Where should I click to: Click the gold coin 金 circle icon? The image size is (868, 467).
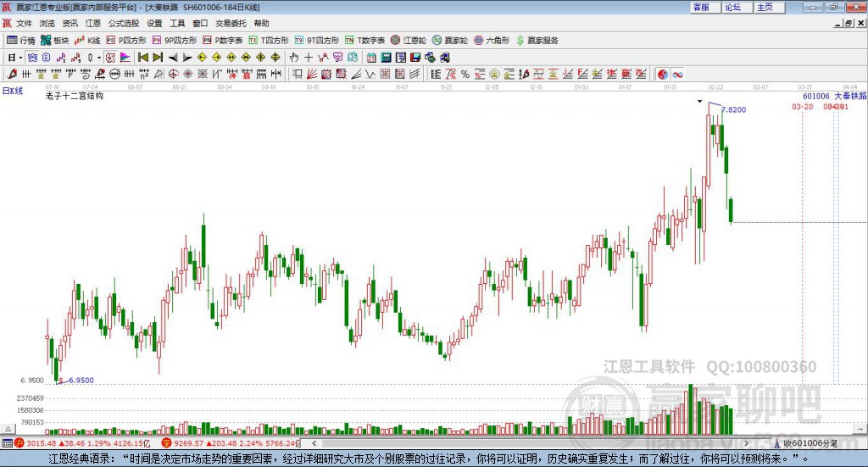[x=494, y=74]
